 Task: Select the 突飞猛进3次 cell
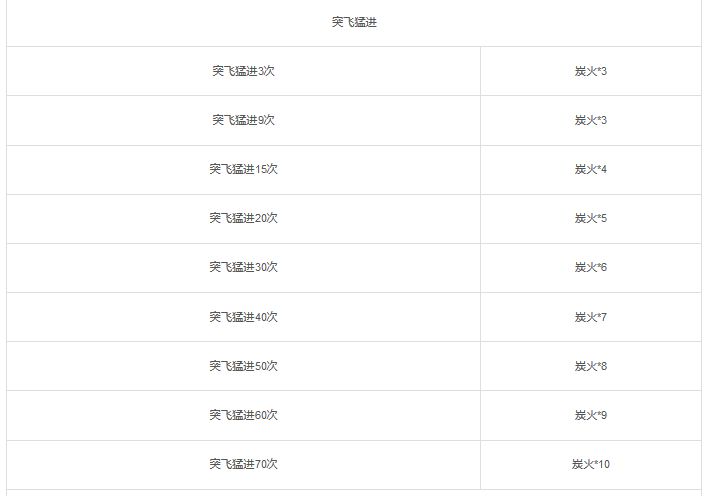243,71
